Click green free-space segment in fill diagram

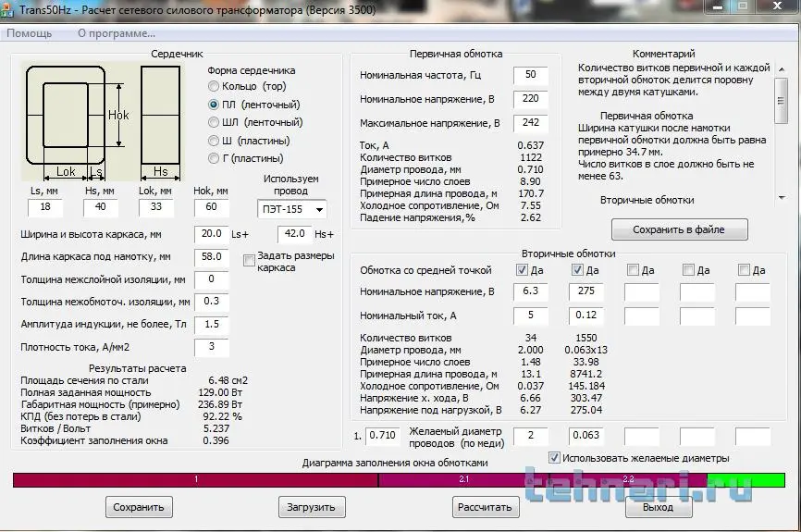746,480
